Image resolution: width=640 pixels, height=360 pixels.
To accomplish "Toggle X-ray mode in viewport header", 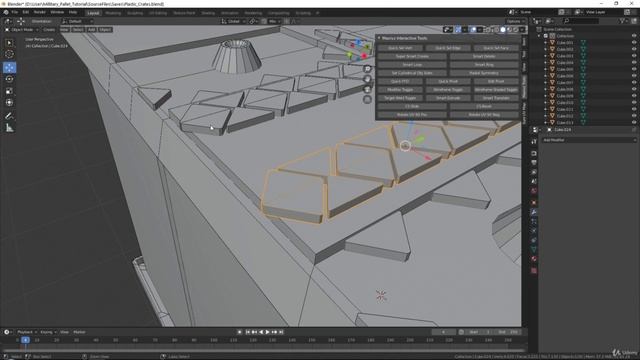I will (x=488, y=29).
